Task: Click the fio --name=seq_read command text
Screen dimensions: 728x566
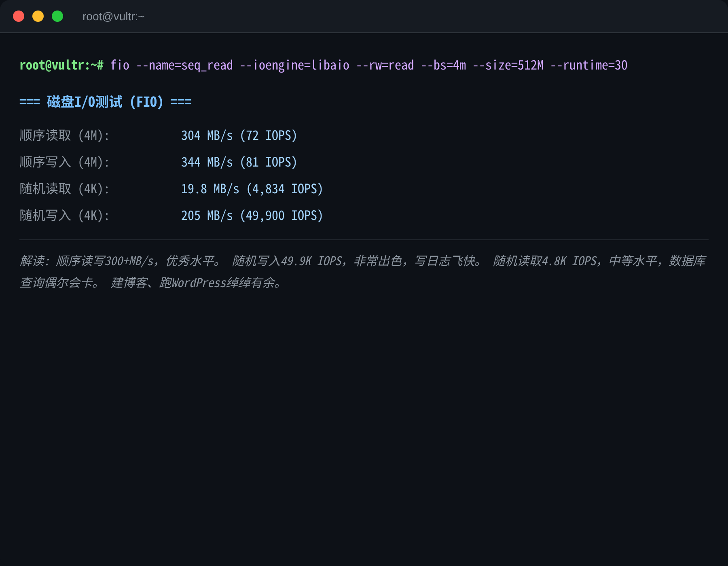Action: pos(171,65)
